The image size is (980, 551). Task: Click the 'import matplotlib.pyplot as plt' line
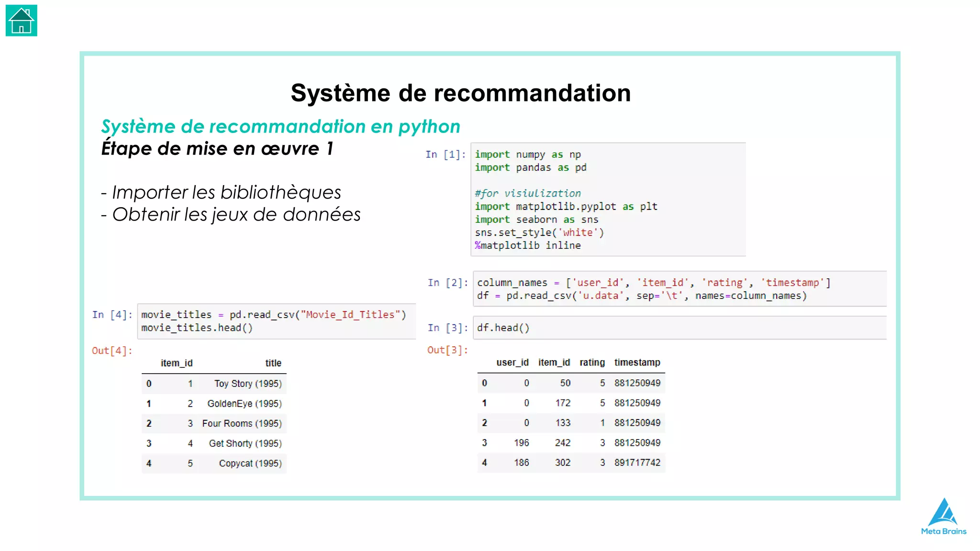566,206
